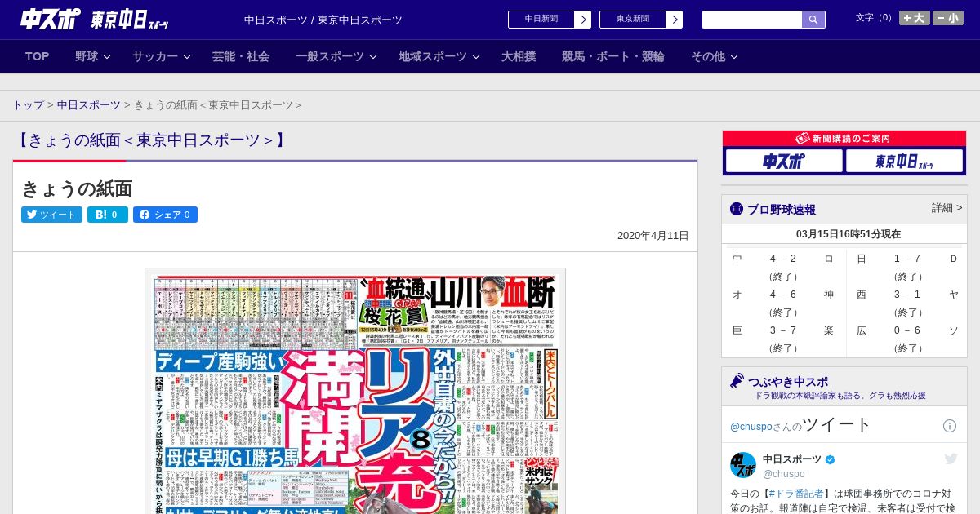Share via the Twitter ツイート button
Screen dimensions: 980x514
pos(51,215)
